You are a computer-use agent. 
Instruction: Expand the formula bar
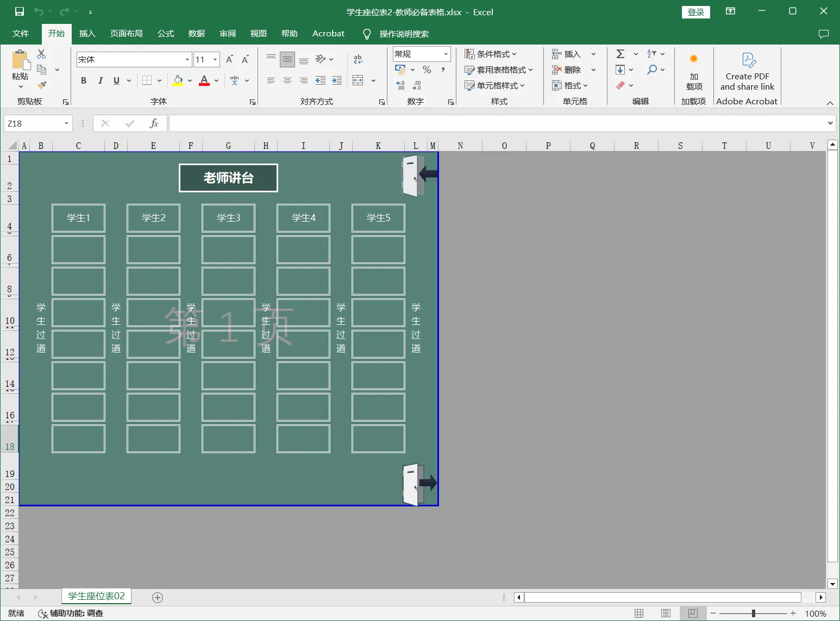click(x=830, y=123)
